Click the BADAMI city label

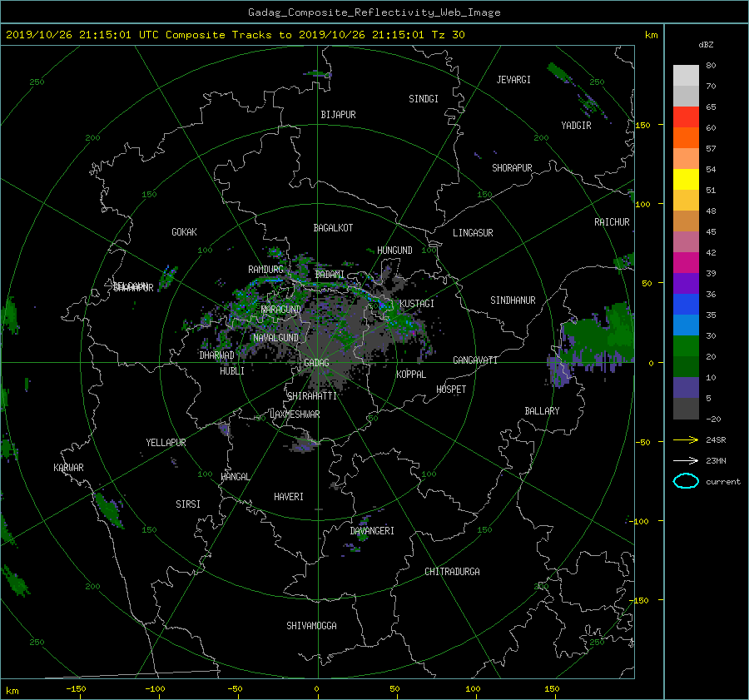330,275
